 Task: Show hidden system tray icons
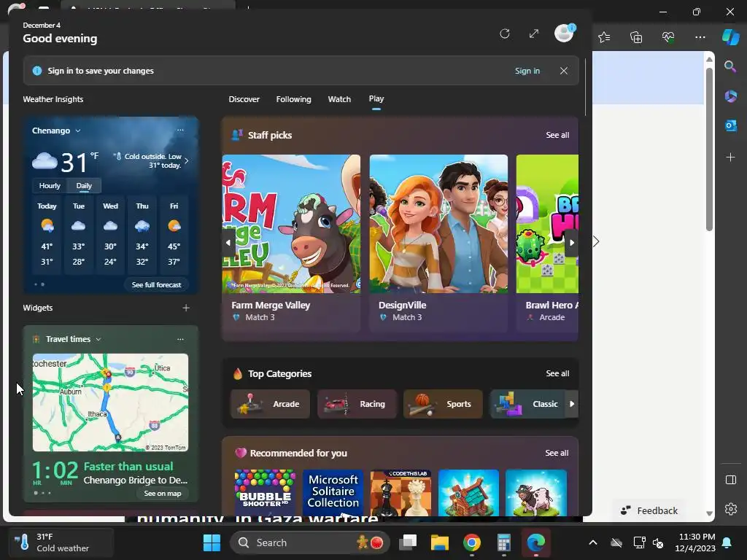tap(592, 542)
